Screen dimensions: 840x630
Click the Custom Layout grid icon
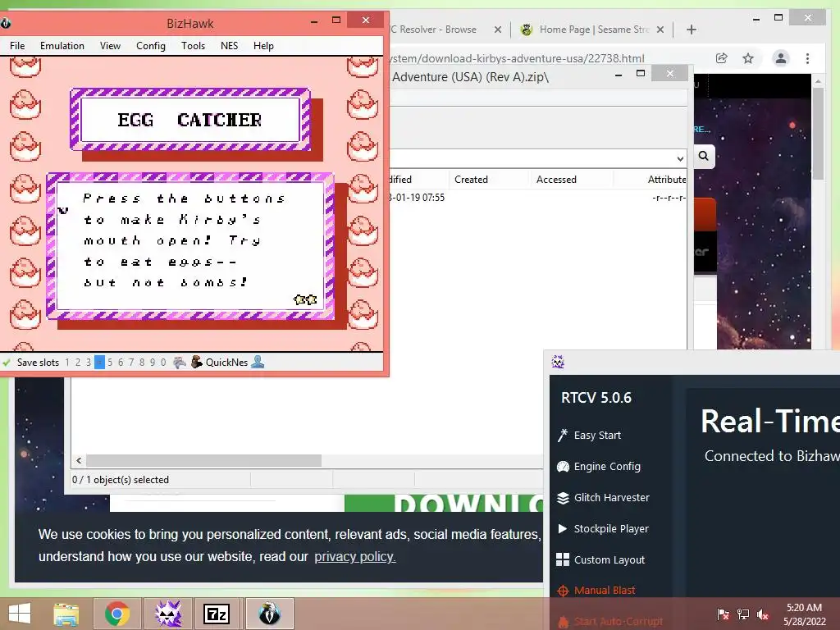(x=563, y=559)
